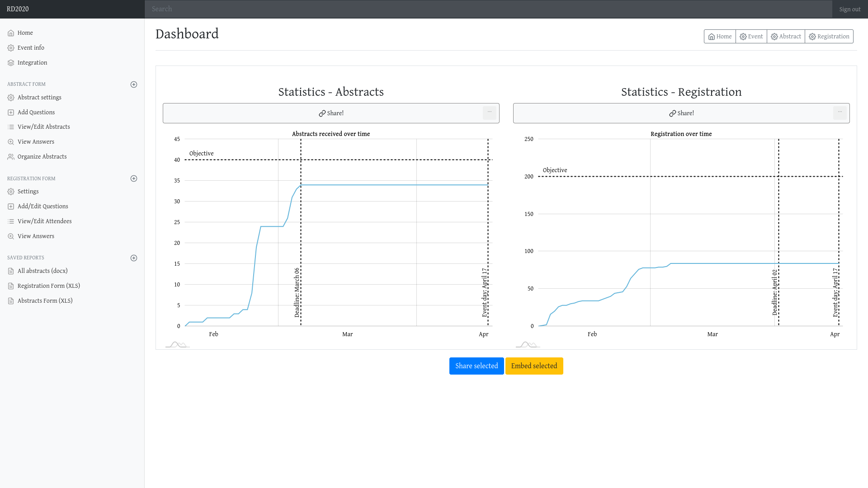Open Integration page

tap(72, 63)
